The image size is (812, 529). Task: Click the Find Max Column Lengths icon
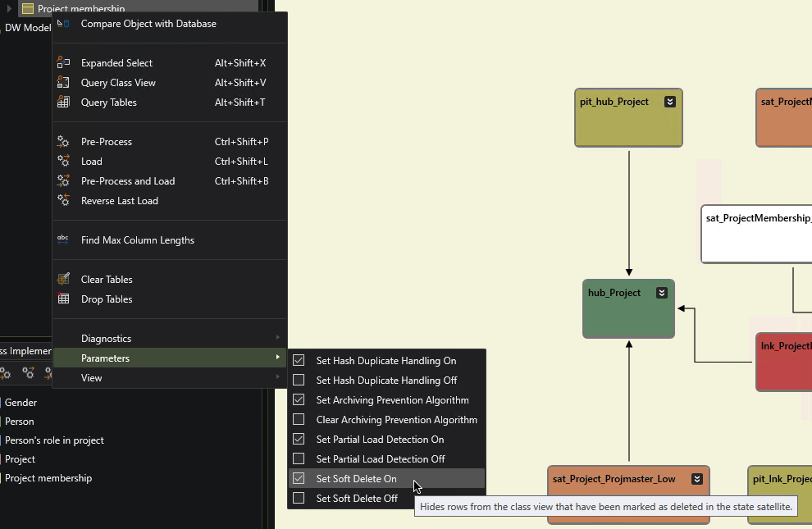coord(63,240)
